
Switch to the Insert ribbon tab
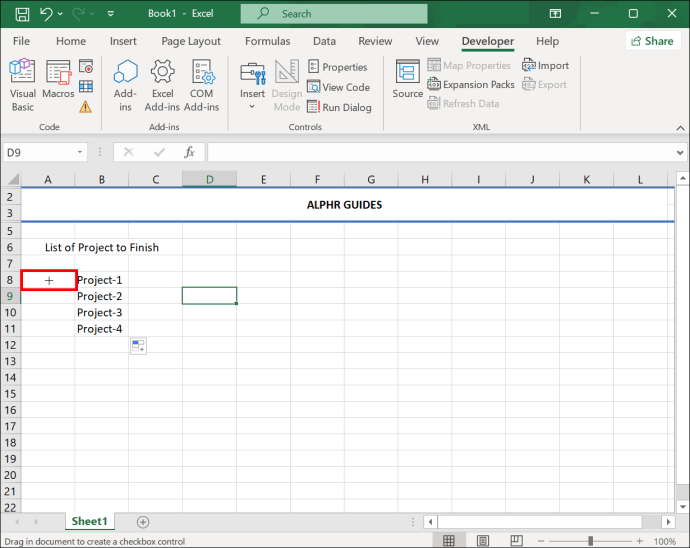click(123, 41)
